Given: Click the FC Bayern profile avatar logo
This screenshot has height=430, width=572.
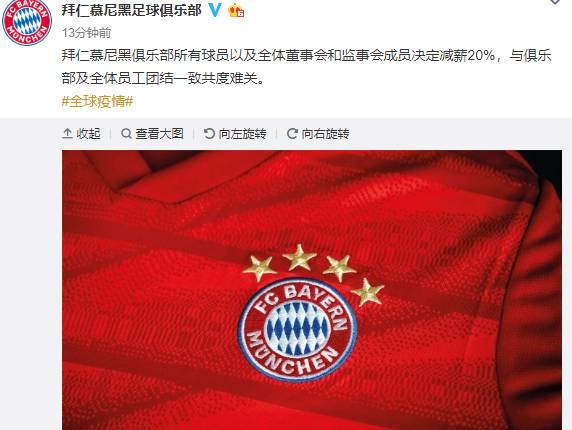Looking at the screenshot, I should tap(26, 22).
